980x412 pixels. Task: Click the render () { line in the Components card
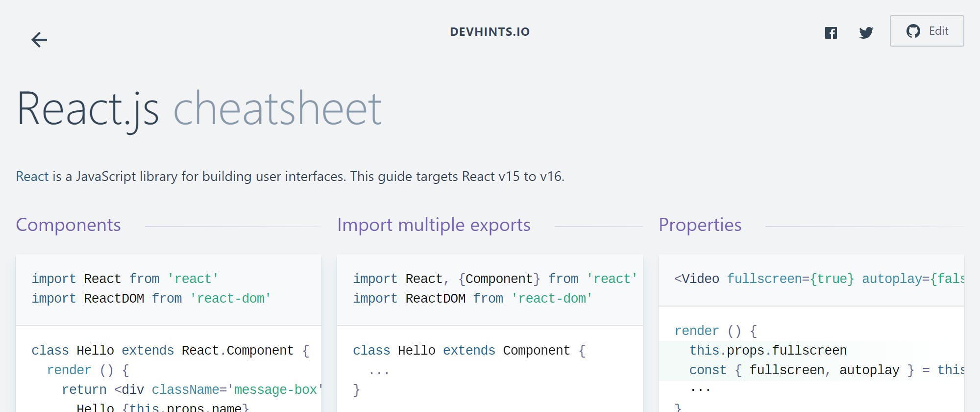pyautogui.click(x=88, y=370)
